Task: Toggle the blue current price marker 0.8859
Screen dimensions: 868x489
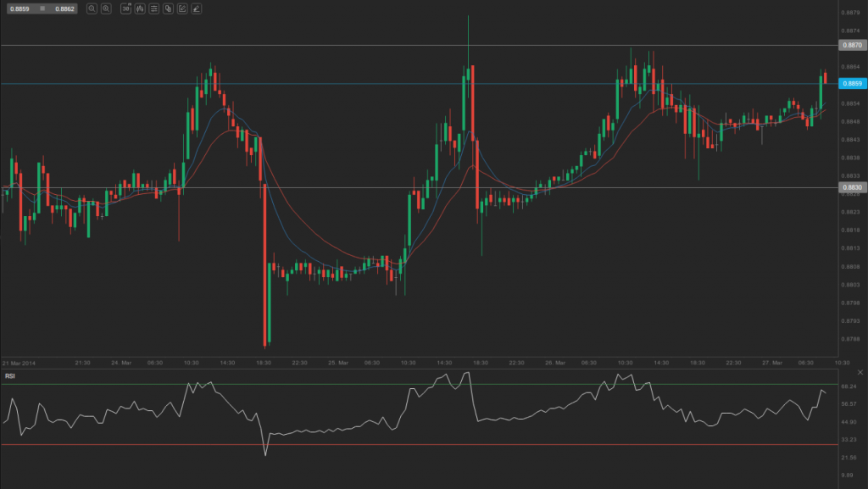Action: pyautogui.click(x=851, y=84)
